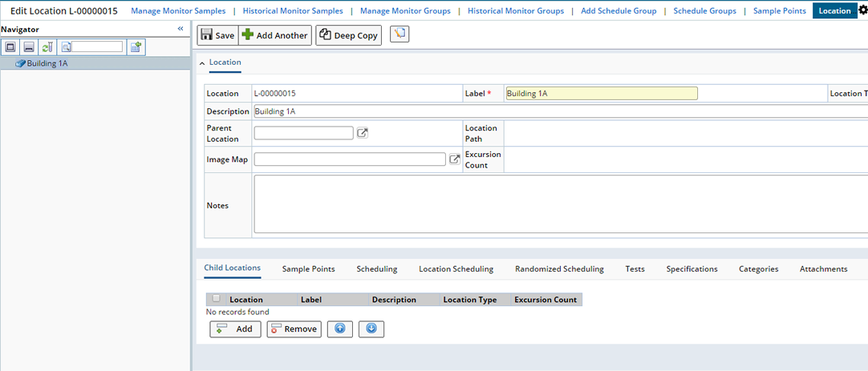Collapse the Navigator panel with double-chevron
The height and width of the screenshot is (371, 868).
180,29
